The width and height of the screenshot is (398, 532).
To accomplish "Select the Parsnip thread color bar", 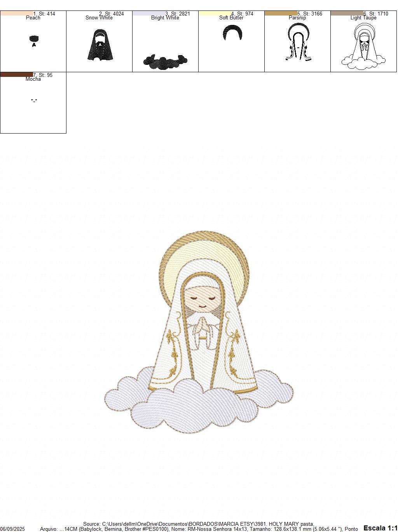I will pyautogui.click(x=281, y=13).
